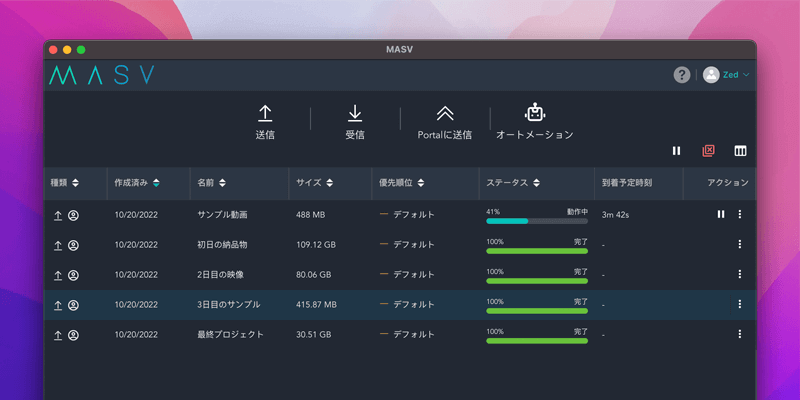Click the 30.51 GB size value
Screen dimensions: 800x400
tap(314, 335)
